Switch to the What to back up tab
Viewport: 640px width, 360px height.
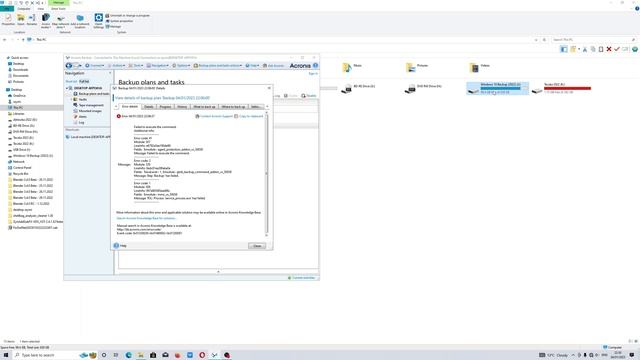pos(204,107)
